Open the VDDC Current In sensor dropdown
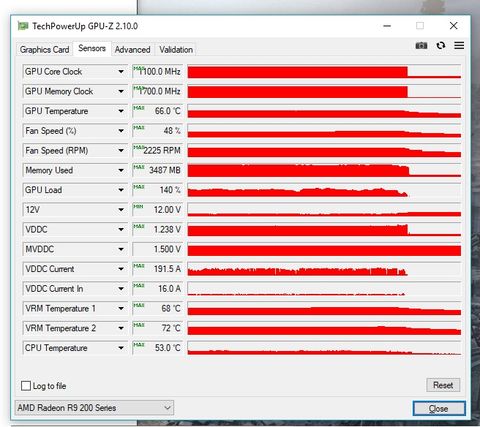480x427 pixels. pos(75,288)
